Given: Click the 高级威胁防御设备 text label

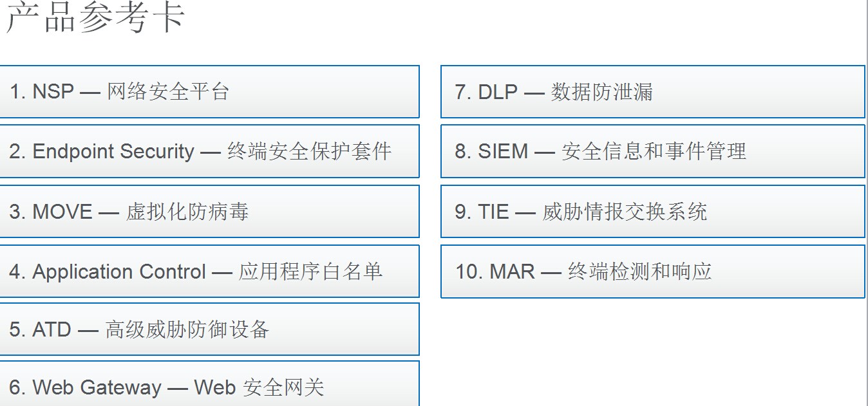Looking at the screenshot, I should [187, 329].
